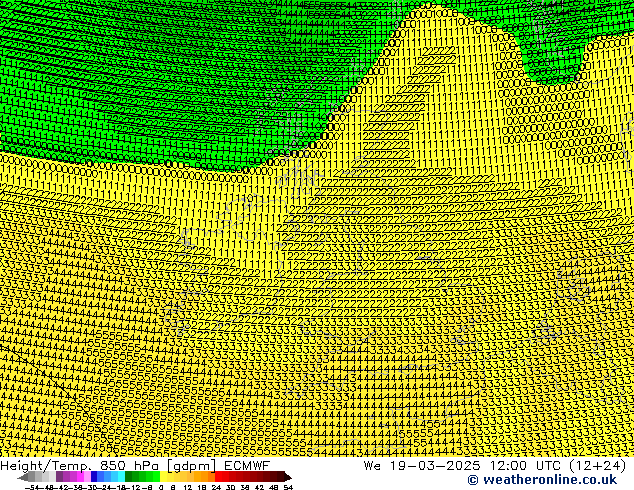Image resolution: width=634 pixels, height=490 pixels.
Task: Click the 54 label on the color scale
Action: pyautogui.click(x=288, y=488)
